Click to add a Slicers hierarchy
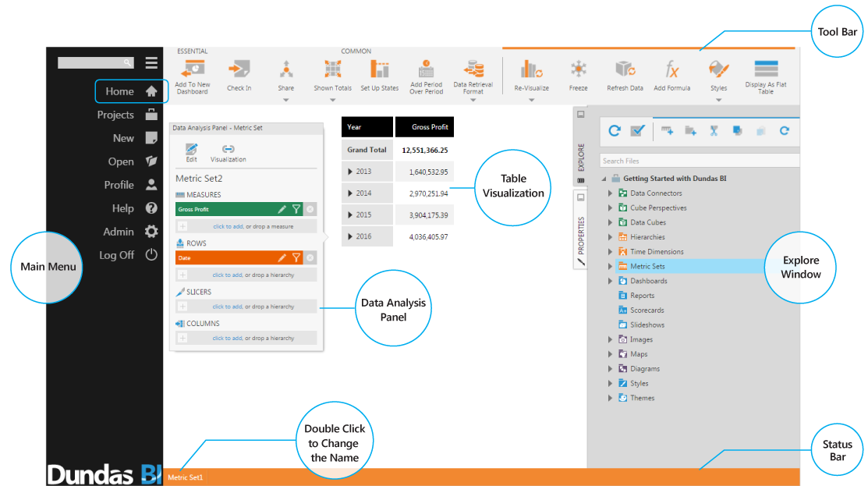This screenshot has width=868, height=486. pos(228,307)
